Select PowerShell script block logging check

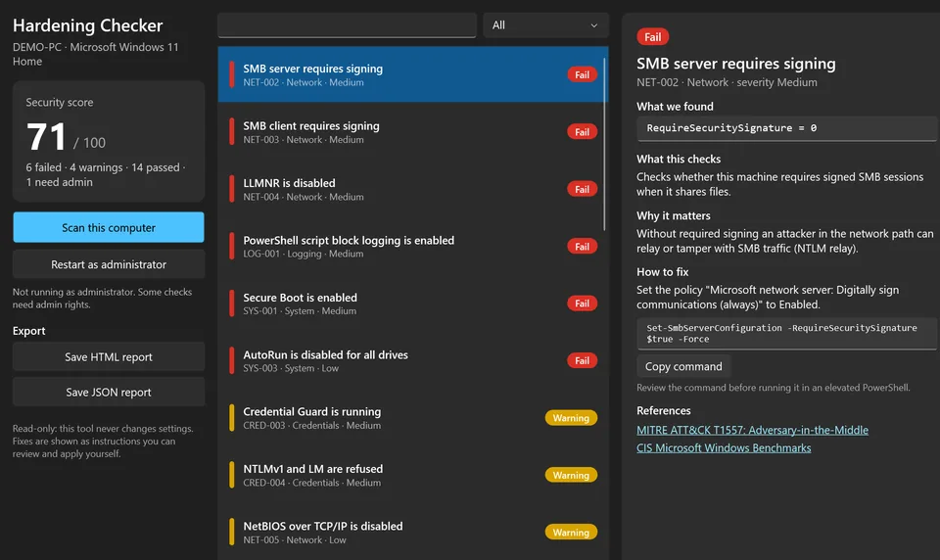coord(413,247)
